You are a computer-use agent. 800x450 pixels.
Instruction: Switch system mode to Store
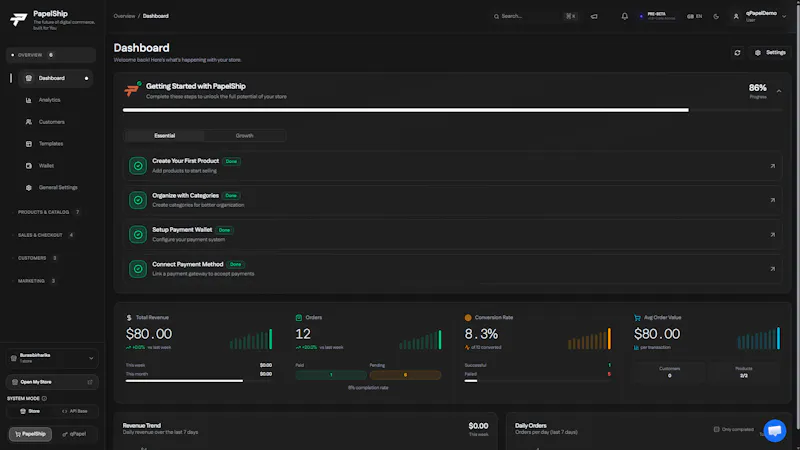[30, 411]
